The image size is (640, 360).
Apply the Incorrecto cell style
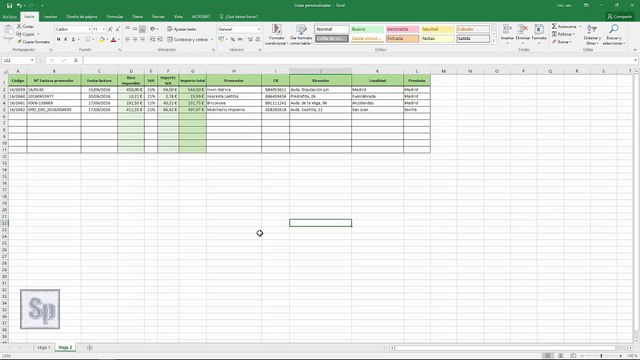(402, 29)
